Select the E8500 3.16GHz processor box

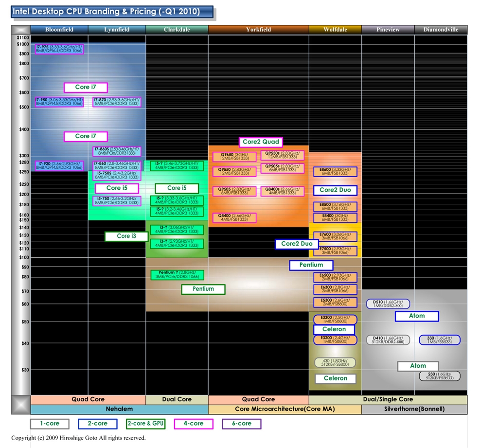(x=335, y=207)
